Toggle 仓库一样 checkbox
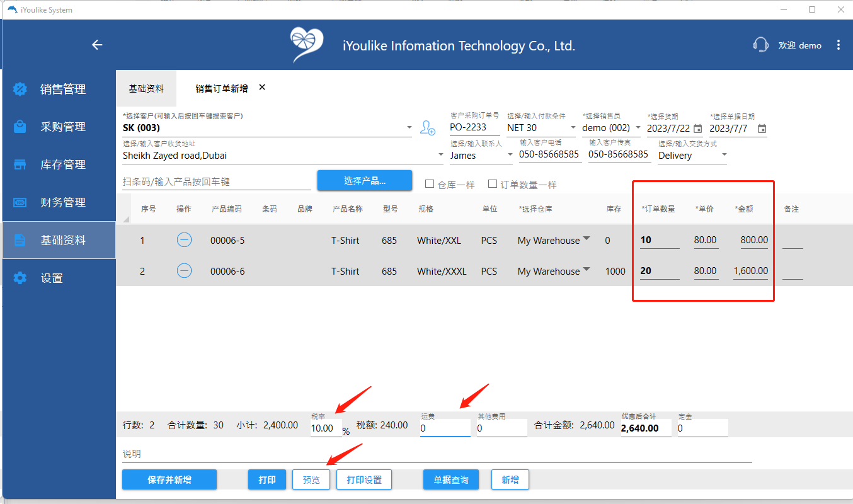The height and width of the screenshot is (504, 853). point(430,184)
